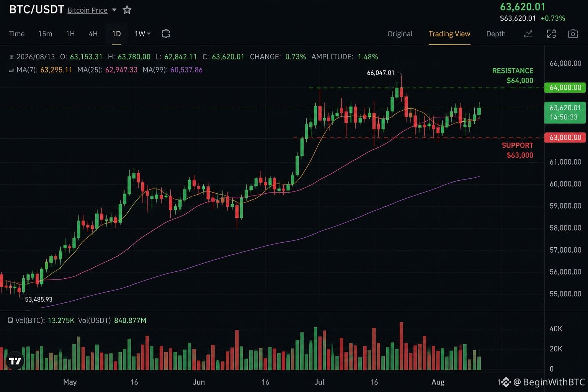Image resolution: width=588 pixels, height=392 pixels.
Task: Expand the chart to fullscreen
Action: click(551, 34)
